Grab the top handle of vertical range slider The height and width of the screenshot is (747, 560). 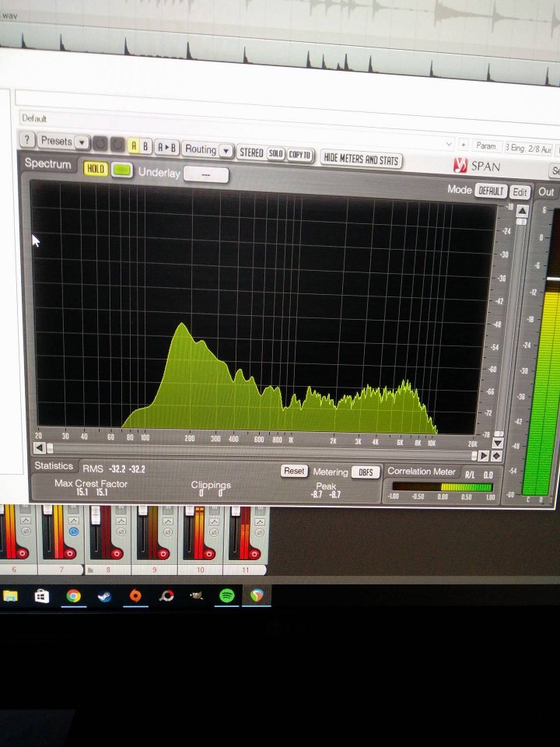click(x=521, y=222)
